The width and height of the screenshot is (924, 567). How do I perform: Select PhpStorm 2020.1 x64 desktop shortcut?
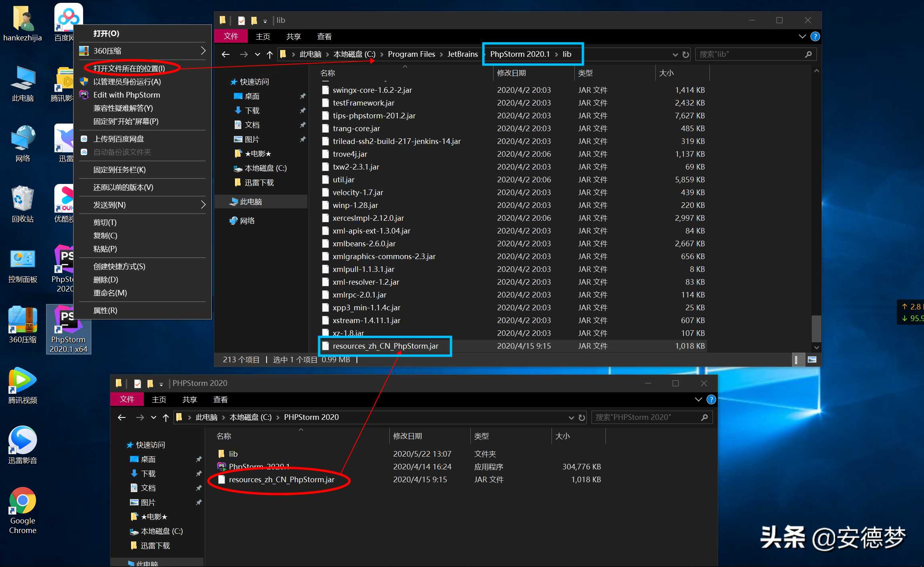tap(68, 329)
